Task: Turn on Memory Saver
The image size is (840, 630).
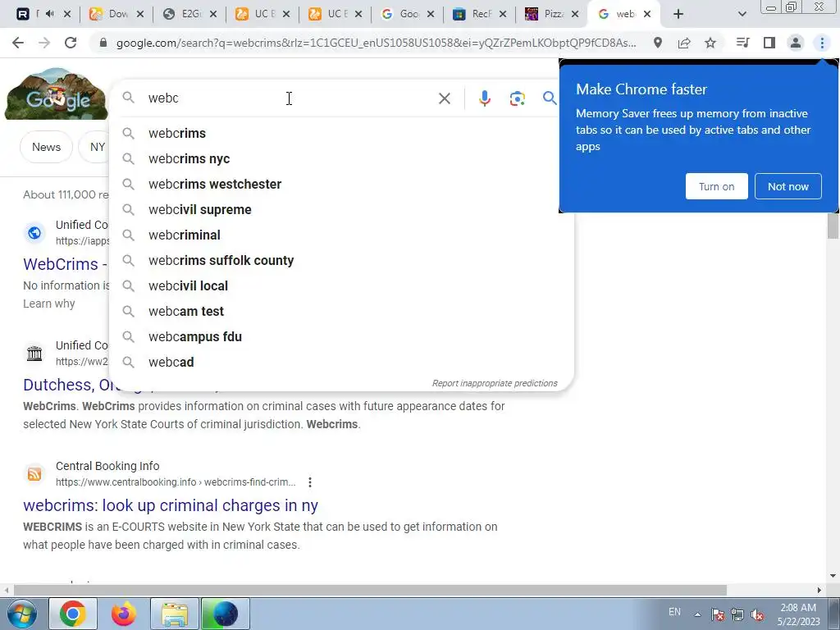Action: click(716, 186)
